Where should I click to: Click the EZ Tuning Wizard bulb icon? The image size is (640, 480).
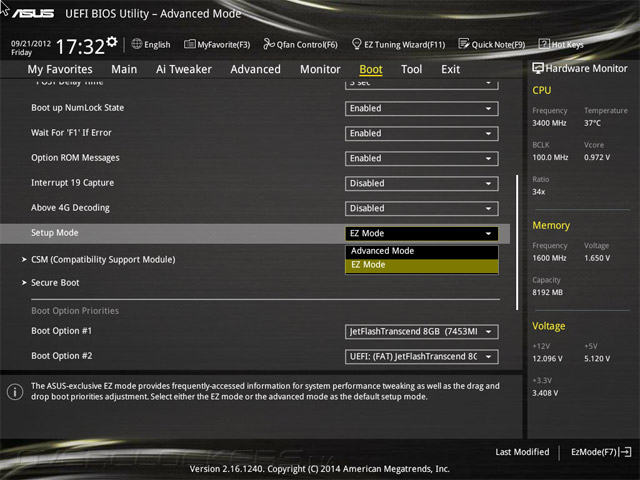point(356,44)
